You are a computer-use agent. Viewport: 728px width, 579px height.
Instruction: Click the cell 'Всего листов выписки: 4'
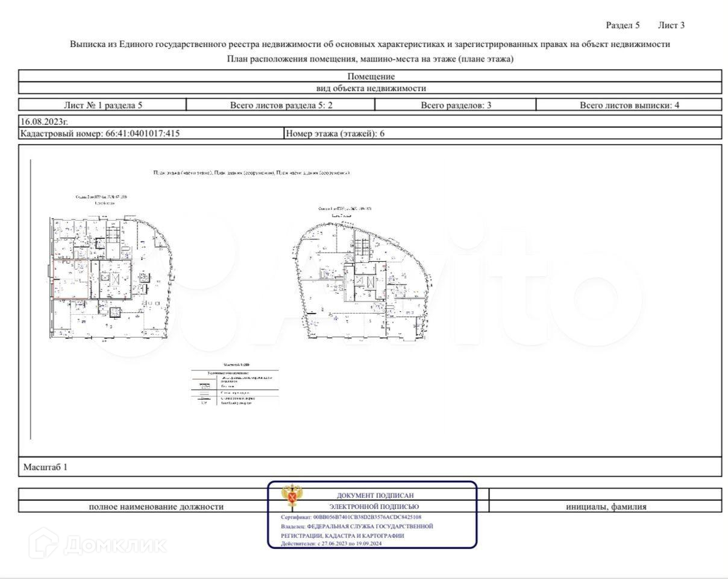(x=629, y=105)
